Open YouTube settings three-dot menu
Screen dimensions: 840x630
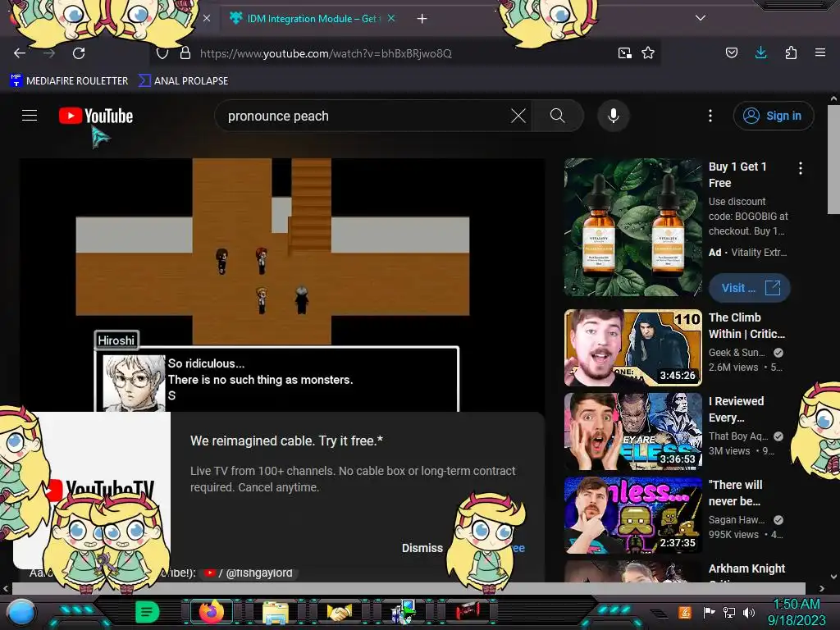(710, 116)
